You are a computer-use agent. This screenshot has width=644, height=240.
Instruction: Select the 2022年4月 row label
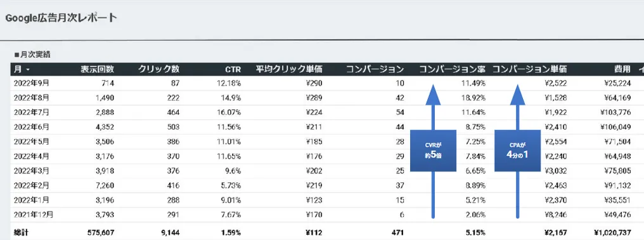point(31,156)
